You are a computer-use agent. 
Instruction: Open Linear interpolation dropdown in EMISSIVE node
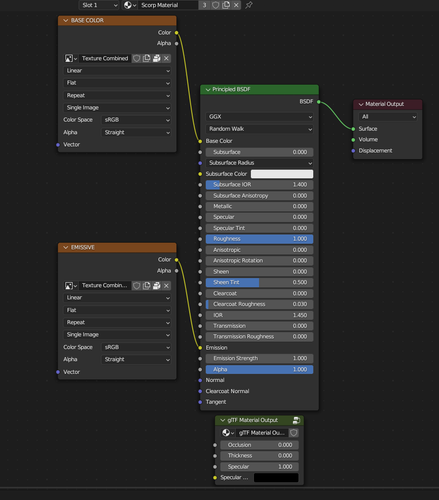(118, 298)
